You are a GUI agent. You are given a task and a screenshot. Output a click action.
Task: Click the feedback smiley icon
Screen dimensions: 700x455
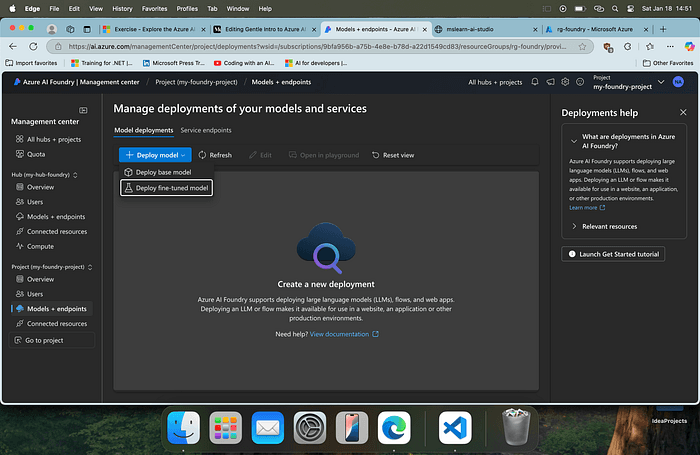[x=580, y=82]
